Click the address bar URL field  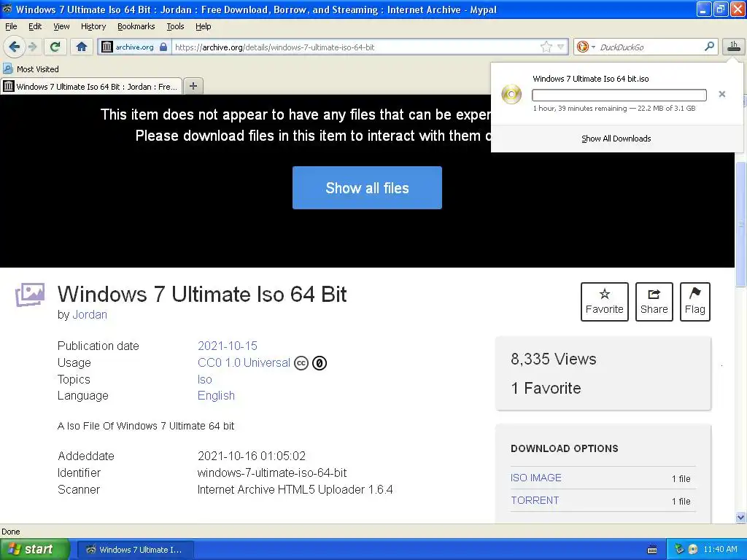pos(355,47)
